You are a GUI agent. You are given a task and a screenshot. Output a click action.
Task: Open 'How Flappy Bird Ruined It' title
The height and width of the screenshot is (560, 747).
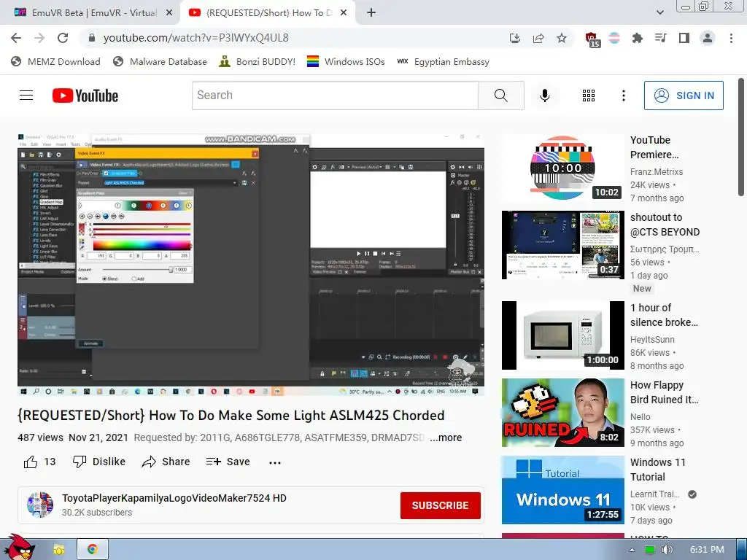[664, 392]
